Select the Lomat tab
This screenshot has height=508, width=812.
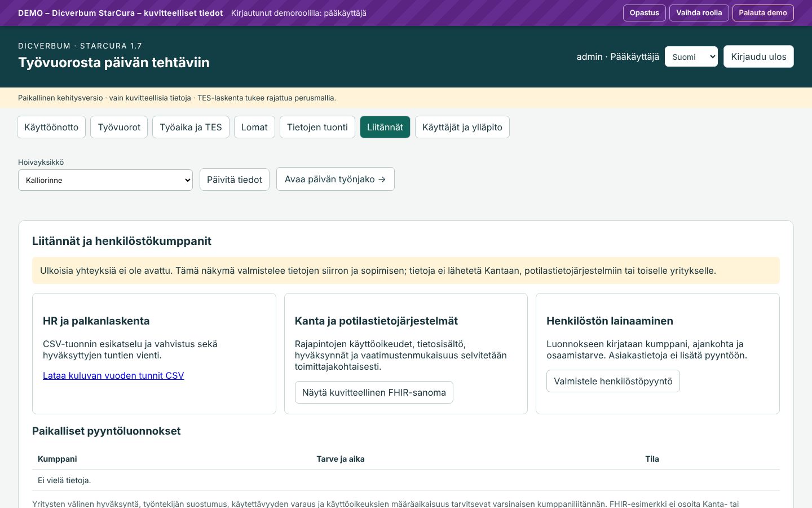click(x=254, y=127)
